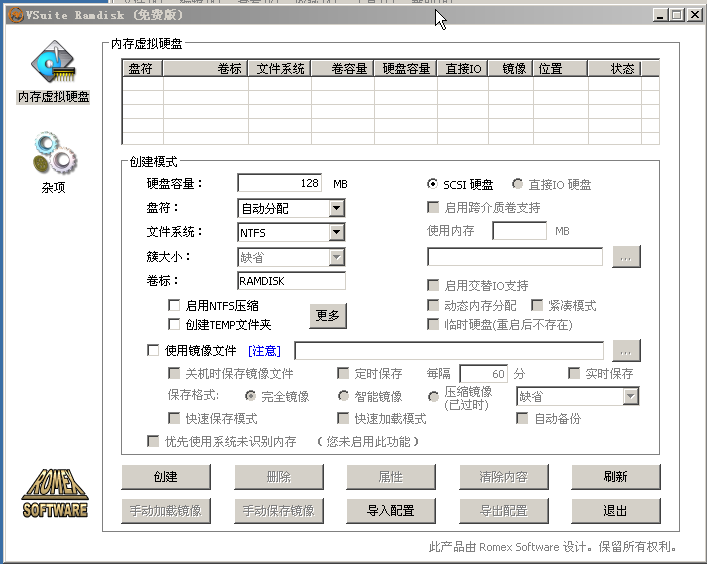Image resolution: width=707 pixels, height=564 pixels.
Task: Click the Romex Software logo
Action: 55,493
